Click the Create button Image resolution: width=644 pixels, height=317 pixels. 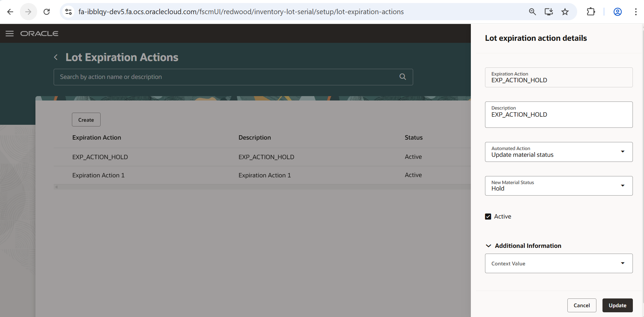point(86,120)
